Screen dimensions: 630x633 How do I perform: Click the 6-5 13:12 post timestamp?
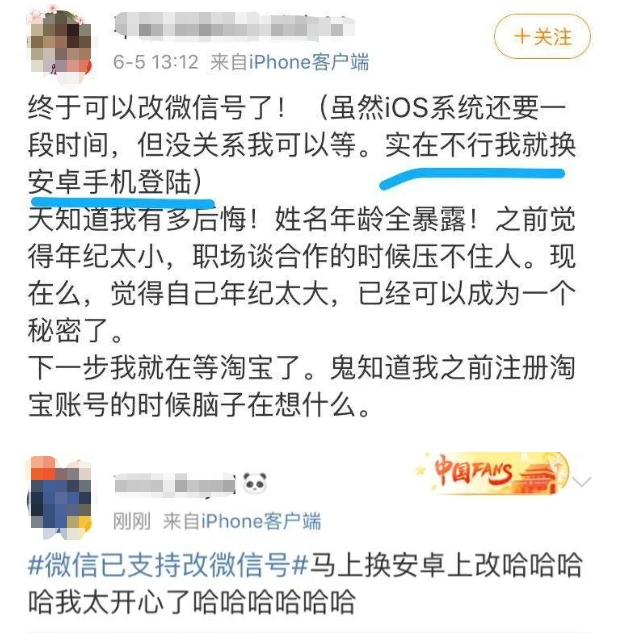click(156, 62)
